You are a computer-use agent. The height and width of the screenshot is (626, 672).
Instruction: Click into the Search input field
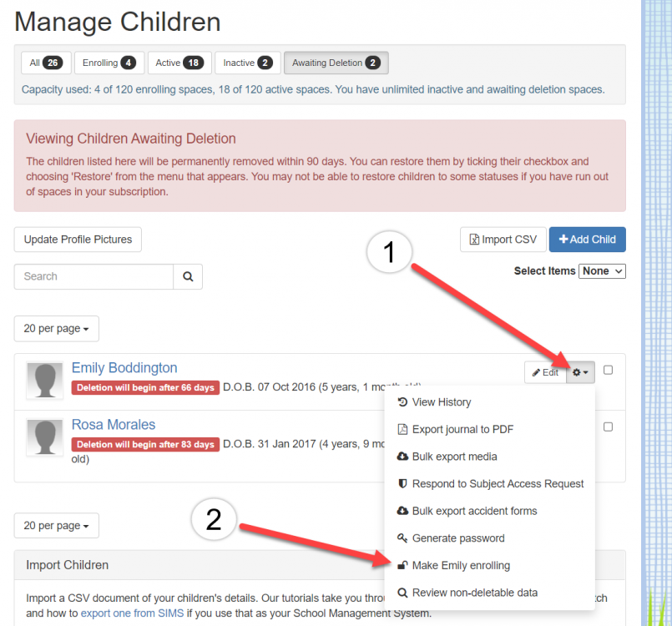pos(93,277)
